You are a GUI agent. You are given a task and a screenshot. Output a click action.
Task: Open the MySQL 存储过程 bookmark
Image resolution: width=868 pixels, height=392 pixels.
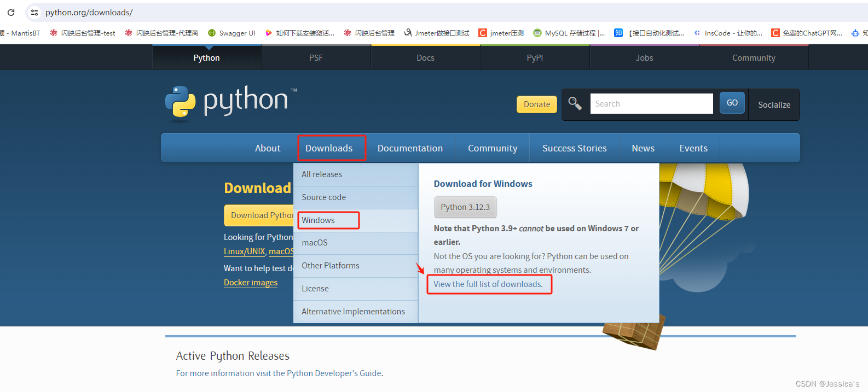coord(569,33)
